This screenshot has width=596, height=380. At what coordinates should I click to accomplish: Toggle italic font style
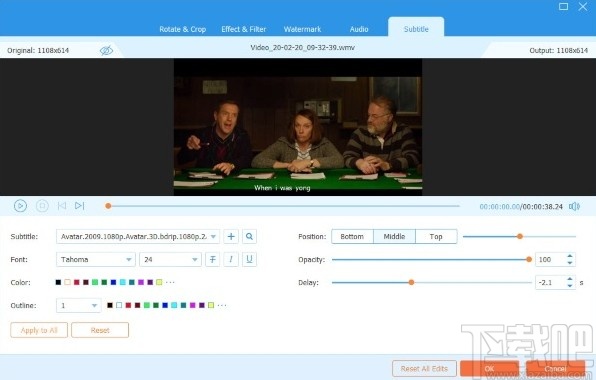[231, 260]
